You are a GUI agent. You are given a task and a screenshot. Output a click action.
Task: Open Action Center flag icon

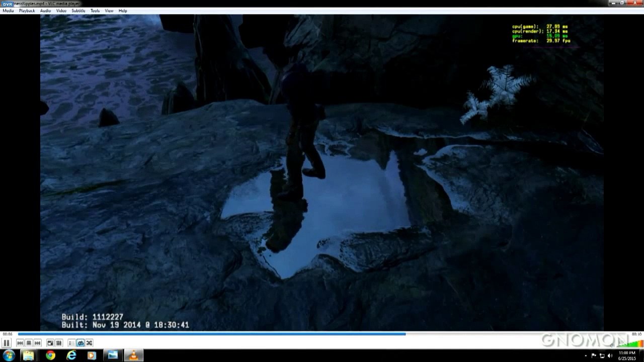click(x=594, y=356)
